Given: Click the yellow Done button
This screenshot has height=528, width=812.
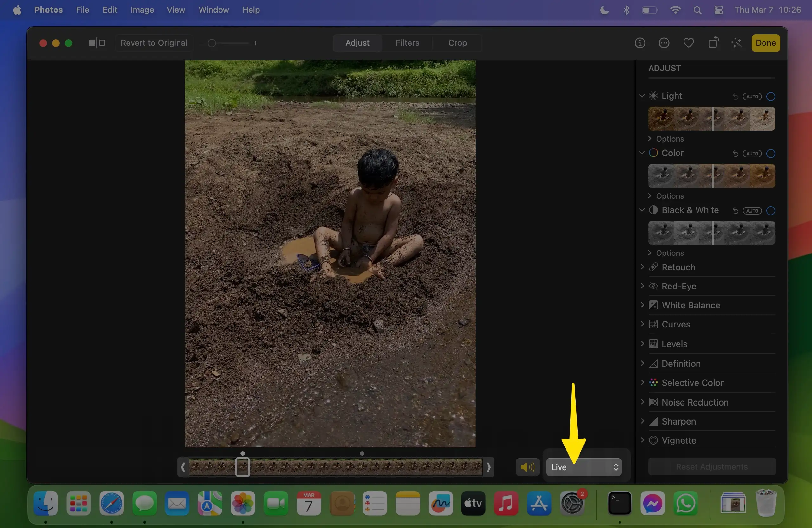Looking at the screenshot, I should (x=766, y=43).
